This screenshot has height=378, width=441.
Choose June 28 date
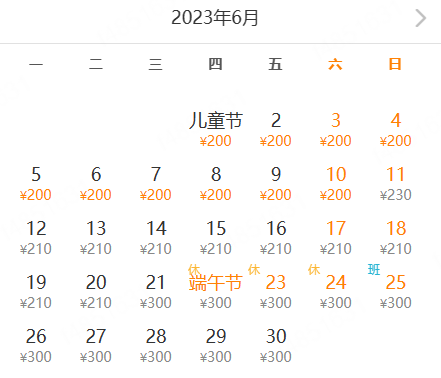156,345
